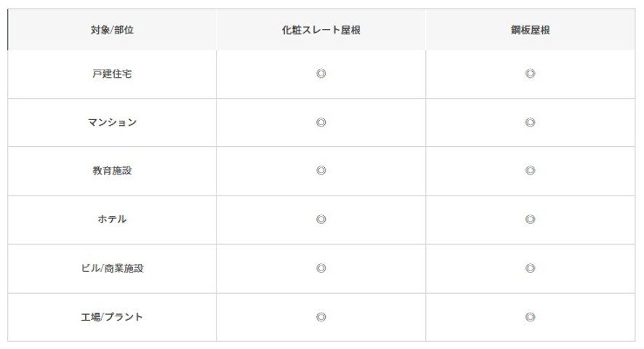
Task: Click the 化粧スレート屋根 column header
Action: tap(321, 30)
